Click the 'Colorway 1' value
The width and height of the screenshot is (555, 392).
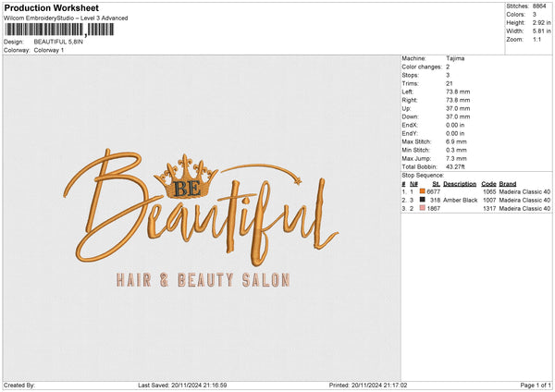[49, 50]
